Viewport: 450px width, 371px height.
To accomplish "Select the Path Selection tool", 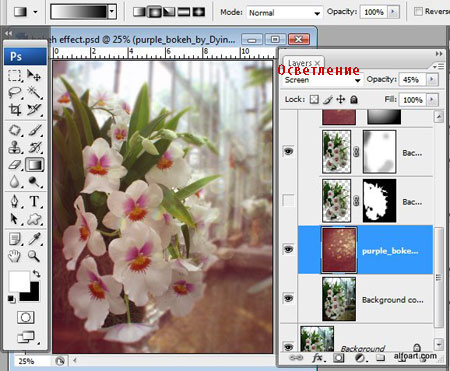I will (x=15, y=219).
